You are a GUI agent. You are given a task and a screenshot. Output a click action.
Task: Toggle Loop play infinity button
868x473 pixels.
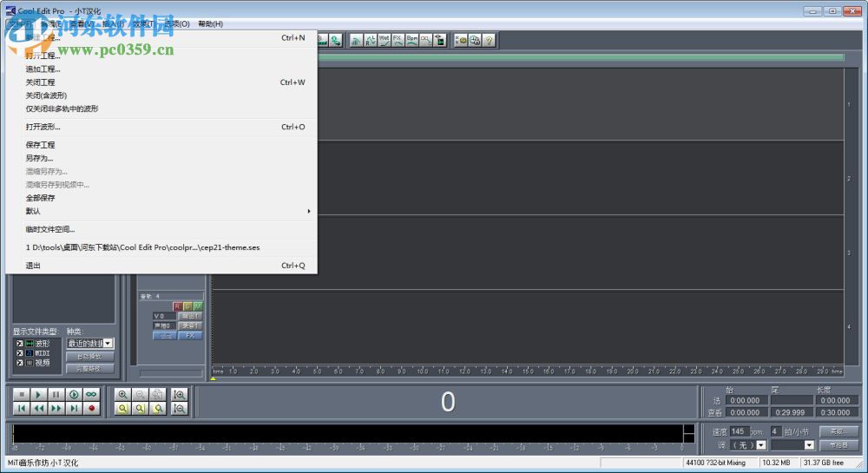[x=91, y=394]
